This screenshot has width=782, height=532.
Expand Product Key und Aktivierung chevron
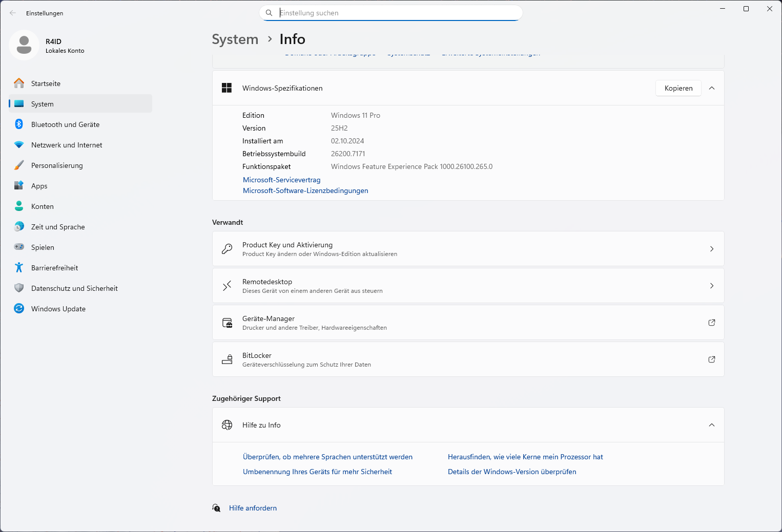(x=711, y=249)
